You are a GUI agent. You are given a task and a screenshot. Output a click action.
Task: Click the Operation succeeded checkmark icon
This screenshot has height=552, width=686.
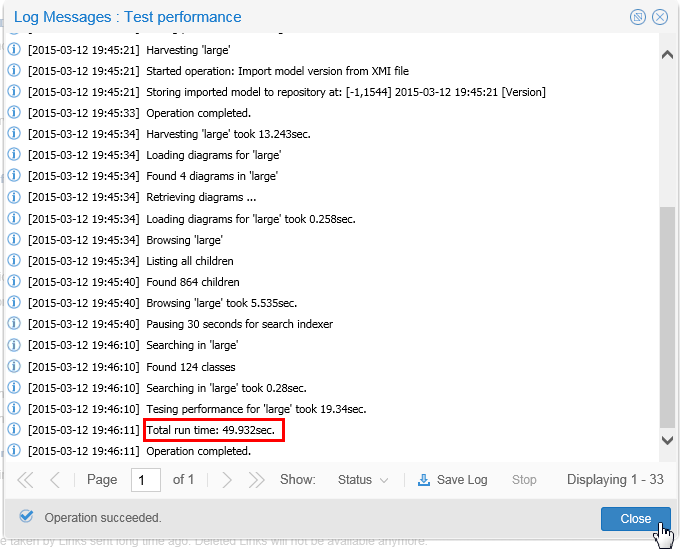click(26, 517)
